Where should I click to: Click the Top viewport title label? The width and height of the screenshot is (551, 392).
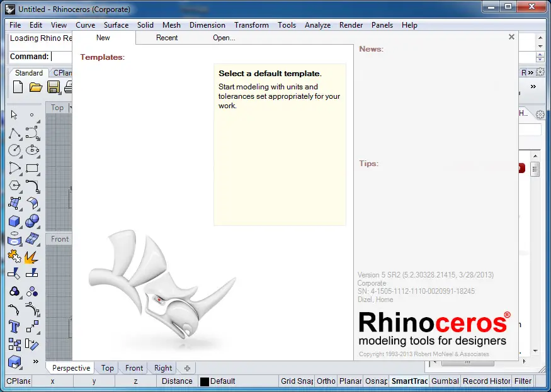tap(57, 108)
